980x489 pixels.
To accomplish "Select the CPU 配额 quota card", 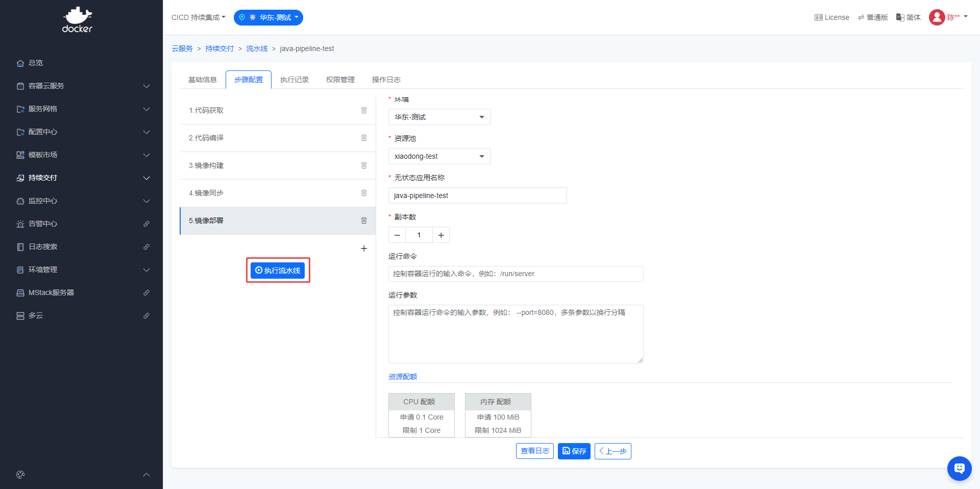I will tap(421, 415).
